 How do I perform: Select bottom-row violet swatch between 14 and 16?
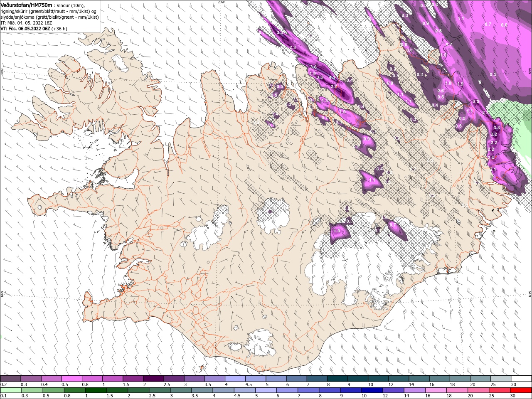pos(414,390)
